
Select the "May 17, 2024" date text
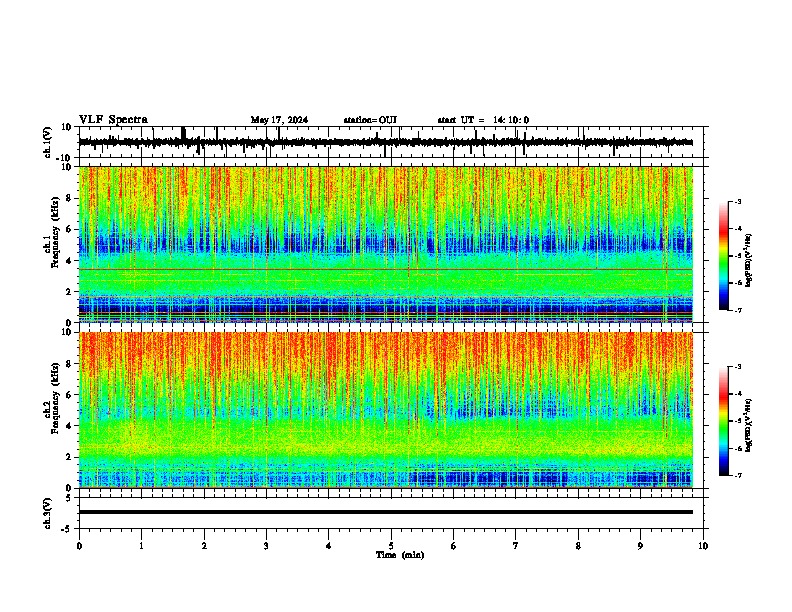pyautogui.click(x=279, y=120)
